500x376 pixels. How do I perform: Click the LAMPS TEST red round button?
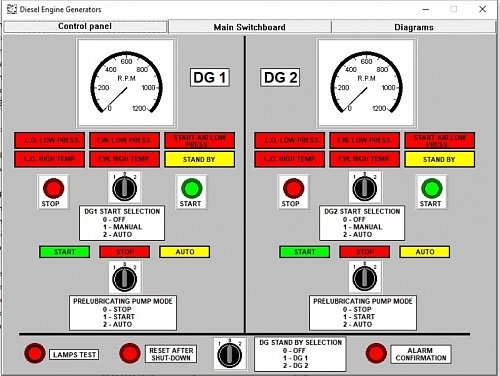click(35, 353)
